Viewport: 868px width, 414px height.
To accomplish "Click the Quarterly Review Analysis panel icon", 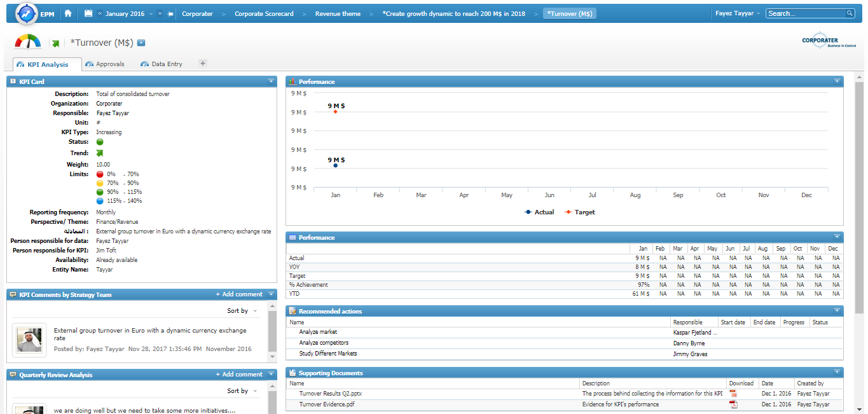I will 13,375.
